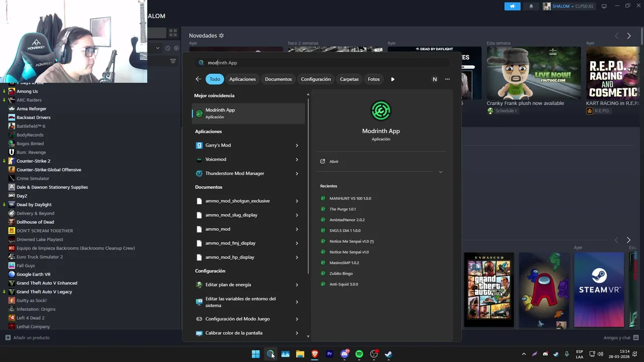This screenshot has width=644, height=362.
Task: Select the Carpetas filter tab
Action: point(349,79)
